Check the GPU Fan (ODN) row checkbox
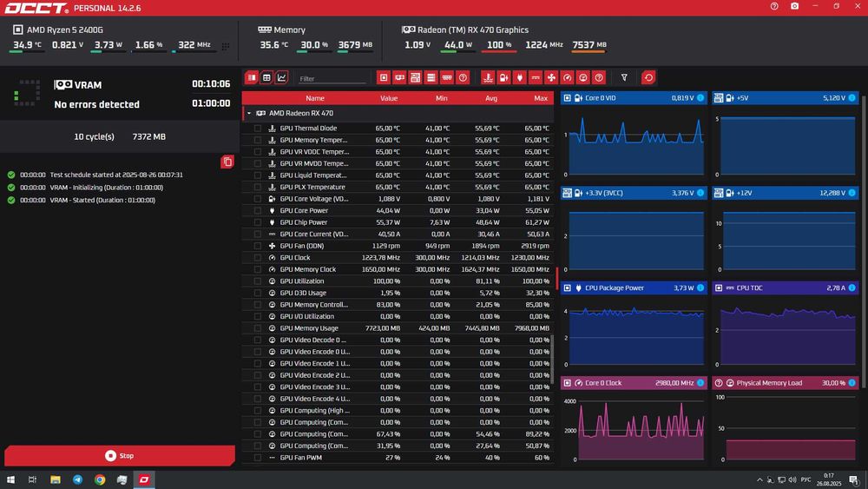Image resolution: width=868 pixels, height=489 pixels. pyautogui.click(x=258, y=246)
